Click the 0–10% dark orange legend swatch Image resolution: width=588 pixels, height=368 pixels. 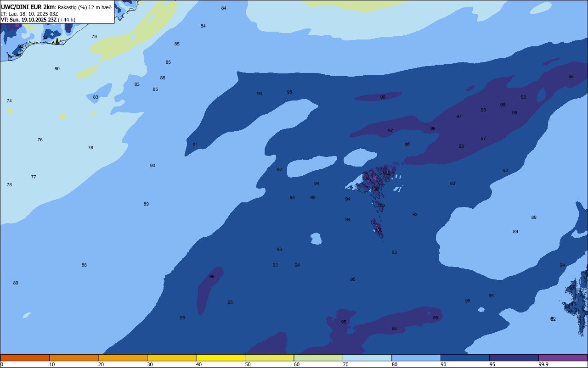25,357
